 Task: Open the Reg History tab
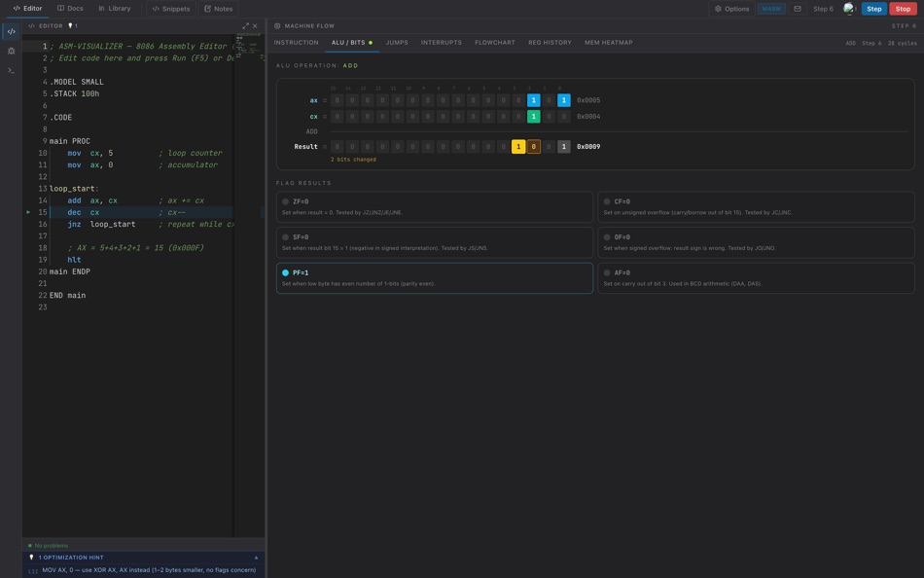click(550, 43)
